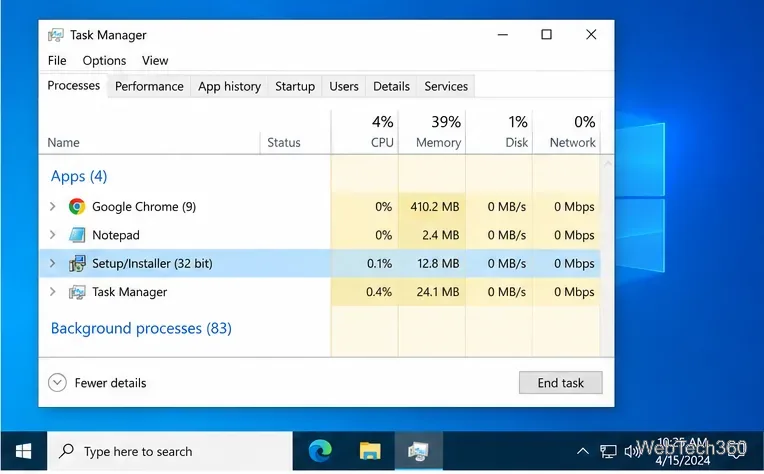Image resolution: width=764 pixels, height=474 pixels.
Task: Click the taskbar search box
Action: coord(170,452)
